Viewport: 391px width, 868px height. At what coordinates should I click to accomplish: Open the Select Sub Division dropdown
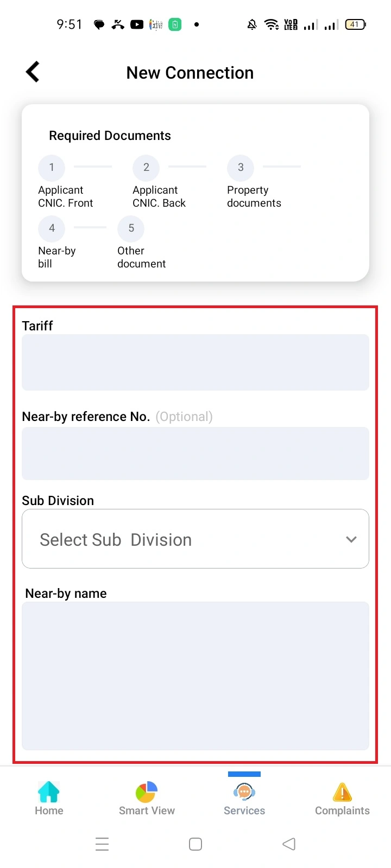click(195, 539)
